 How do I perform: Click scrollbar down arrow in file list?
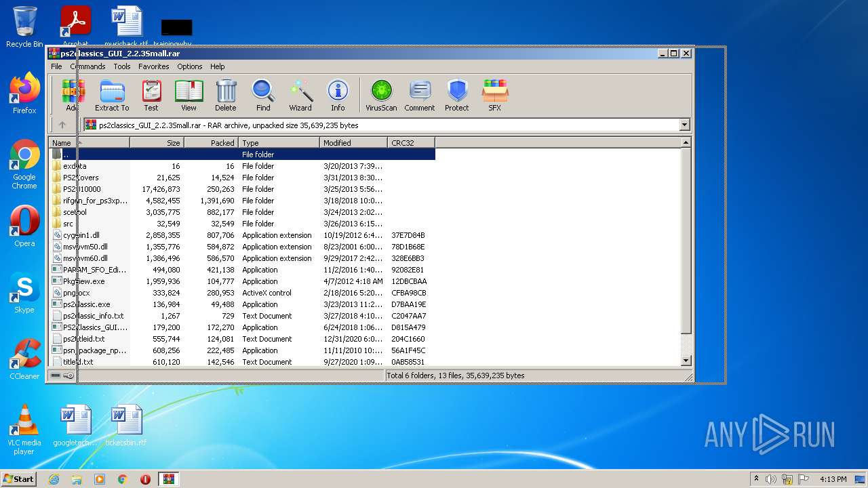686,361
